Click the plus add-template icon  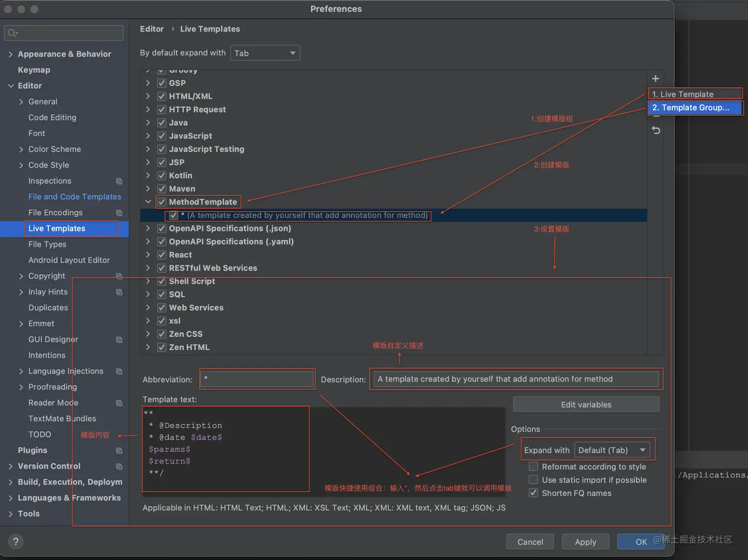(x=655, y=79)
